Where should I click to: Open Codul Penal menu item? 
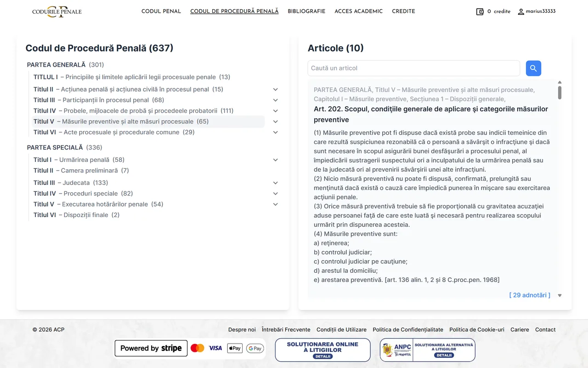click(x=161, y=11)
